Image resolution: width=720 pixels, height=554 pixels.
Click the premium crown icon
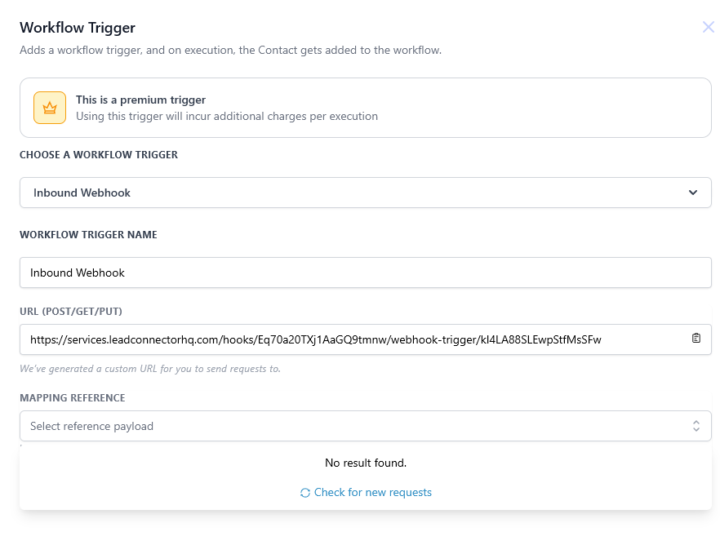point(50,108)
